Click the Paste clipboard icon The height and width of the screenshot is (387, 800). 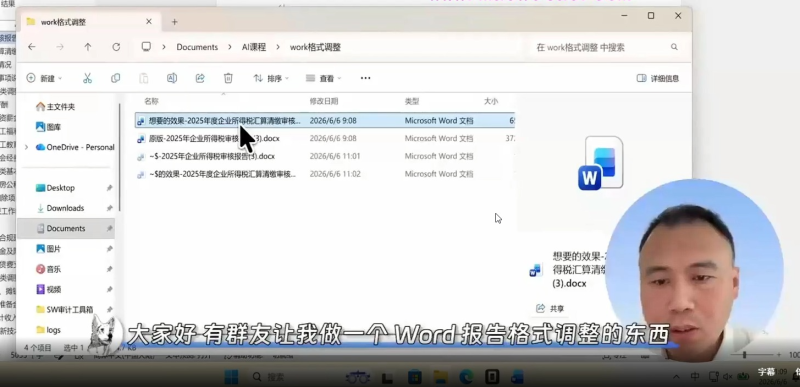[x=144, y=78]
